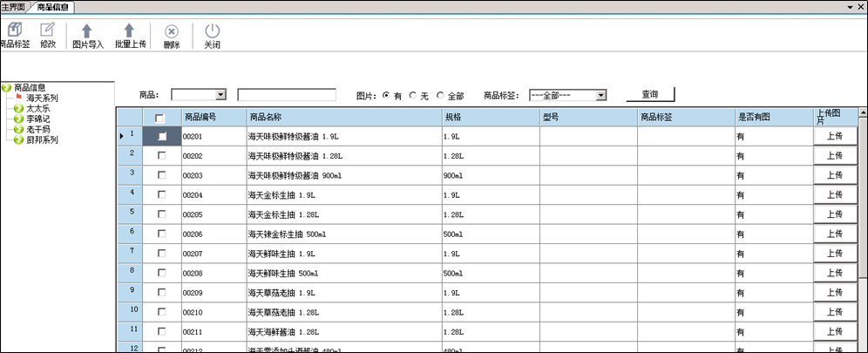Click 上传 for product 00201
Image resolution: width=868 pixels, height=353 pixels.
pos(835,136)
